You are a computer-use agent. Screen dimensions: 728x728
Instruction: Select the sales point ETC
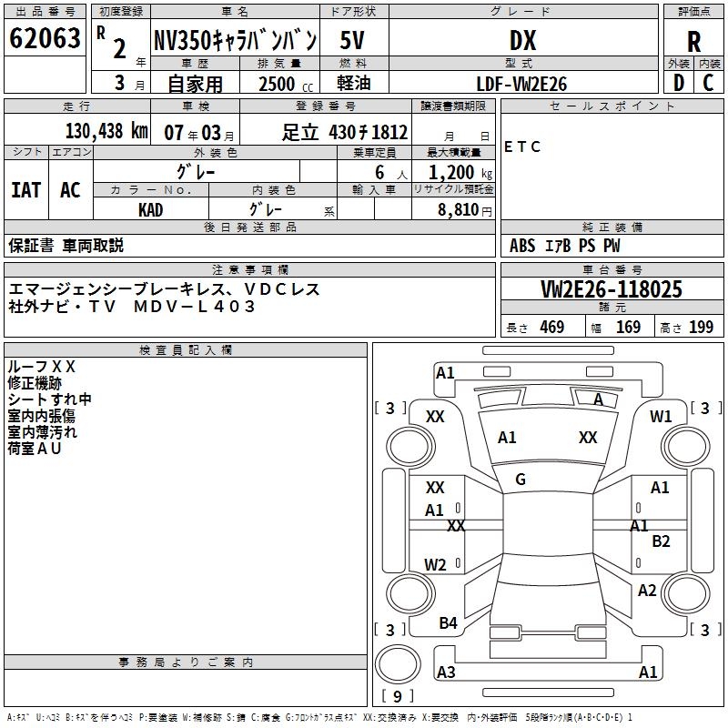[x=522, y=147]
